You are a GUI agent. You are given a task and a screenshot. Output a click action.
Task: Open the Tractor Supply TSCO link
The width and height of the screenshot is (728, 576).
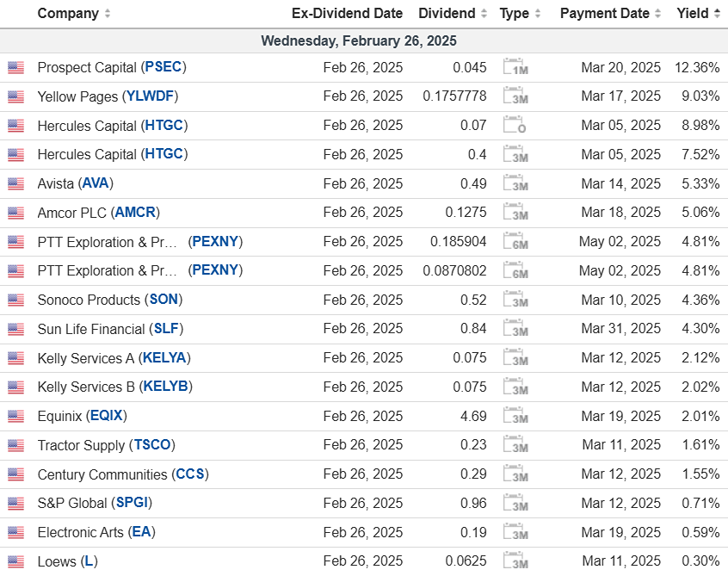tap(153, 445)
